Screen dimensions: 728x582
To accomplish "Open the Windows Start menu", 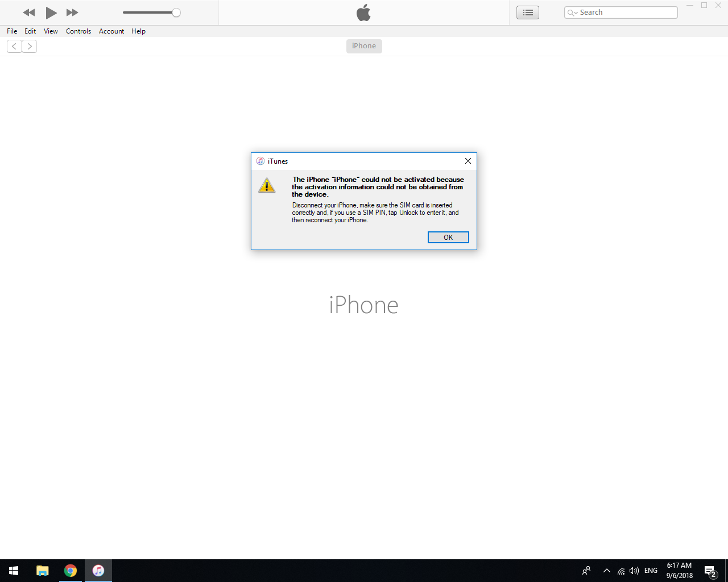I will pyautogui.click(x=14, y=571).
